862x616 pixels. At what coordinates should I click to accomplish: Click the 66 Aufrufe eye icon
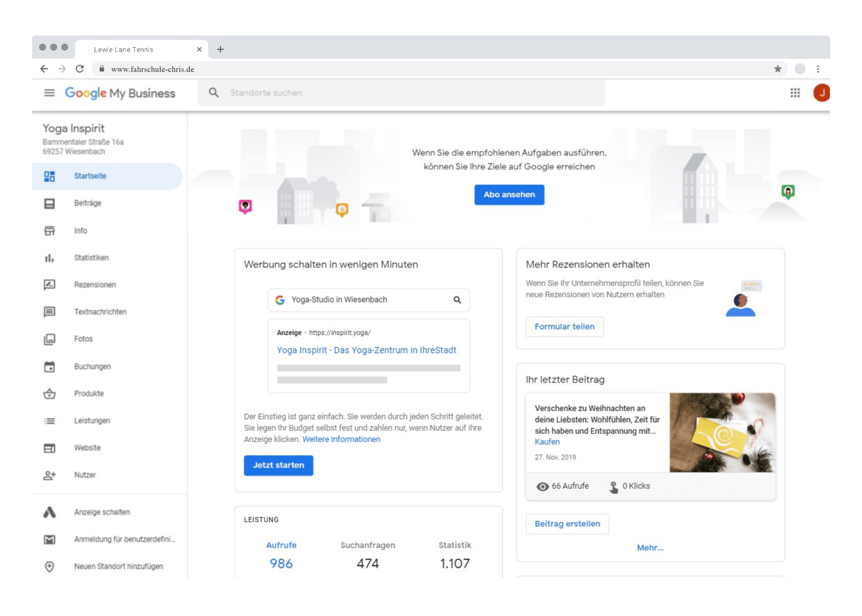coord(543,487)
